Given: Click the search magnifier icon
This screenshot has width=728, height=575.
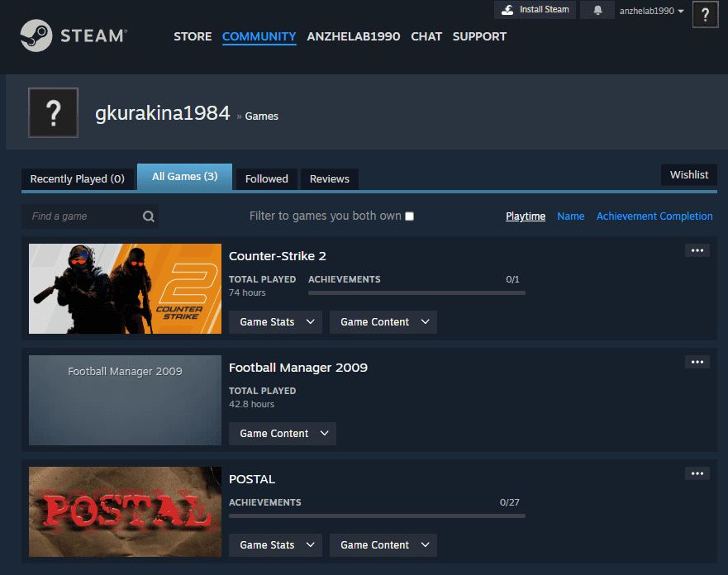Looking at the screenshot, I should pyautogui.click(x=148, y=216).
